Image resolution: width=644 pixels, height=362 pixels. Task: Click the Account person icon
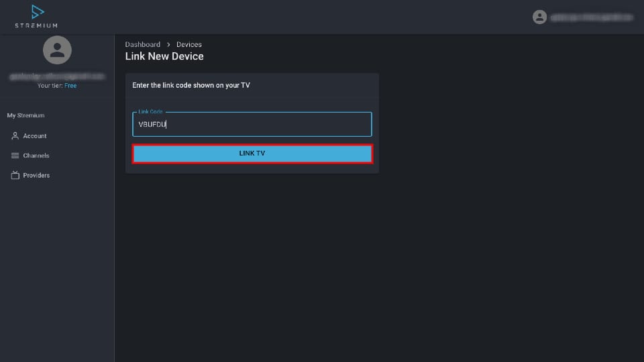coord(15,136)
